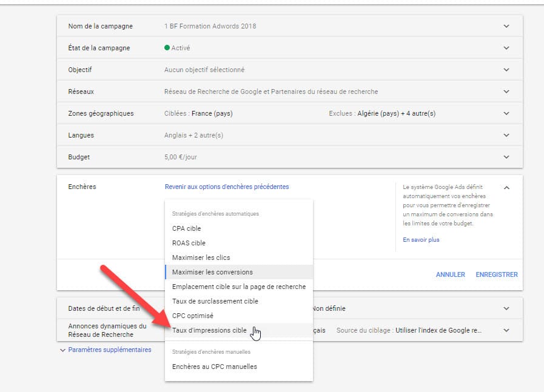Choose ROAS cible option

[x=239, y=243]
